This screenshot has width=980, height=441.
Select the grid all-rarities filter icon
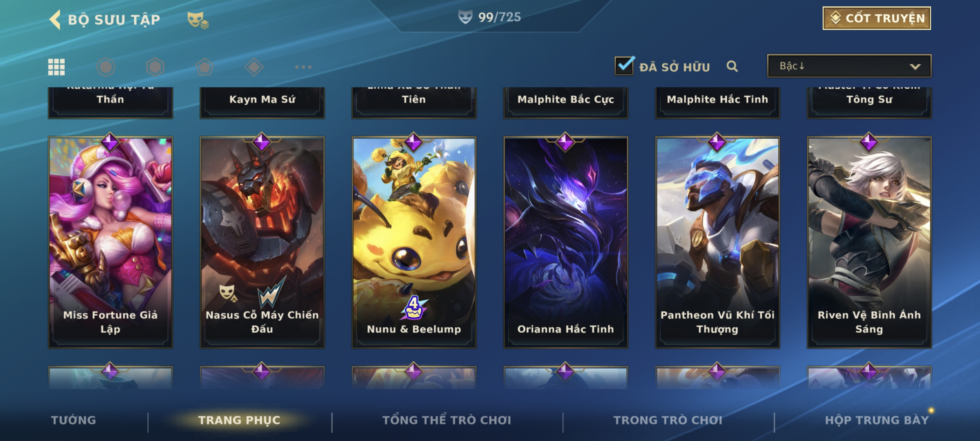tap(56, 67)
